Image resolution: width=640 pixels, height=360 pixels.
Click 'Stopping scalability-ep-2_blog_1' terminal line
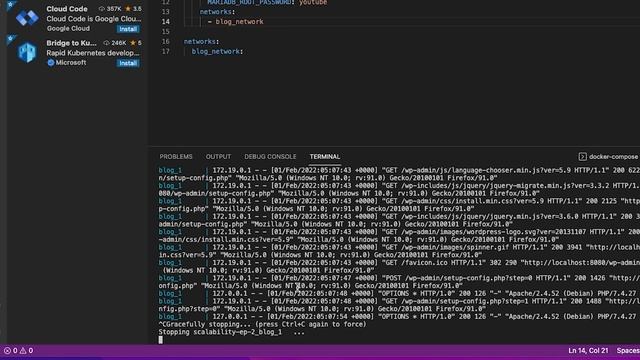click(x=231, y=332)
